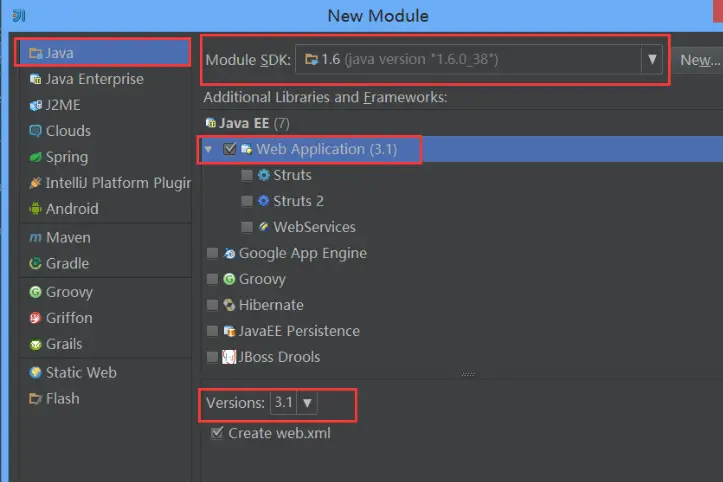
Task: Click the Spring leaf icon
Action: pos(36,157)
